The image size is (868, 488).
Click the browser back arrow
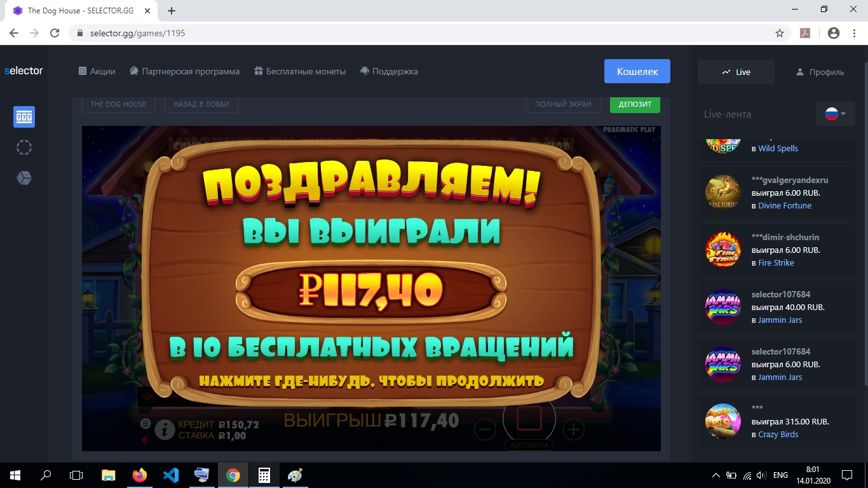(x=14, y=33)
